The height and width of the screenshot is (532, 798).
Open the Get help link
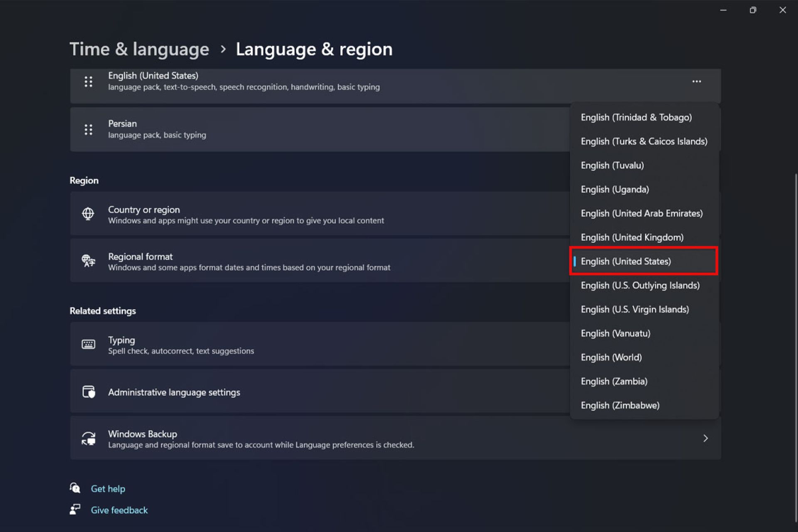click(x=108, y=489)
